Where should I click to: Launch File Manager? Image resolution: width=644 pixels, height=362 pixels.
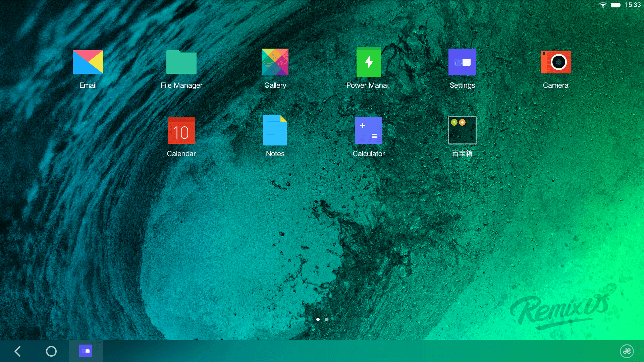[x=181, y=62]
